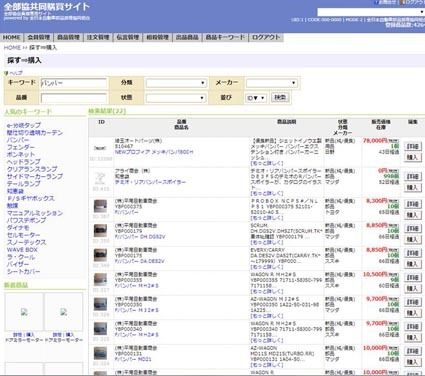This screenshot has height=376, width=425.
Task: Select the ログアウト menu item
Action: click(x=266, y=37)
